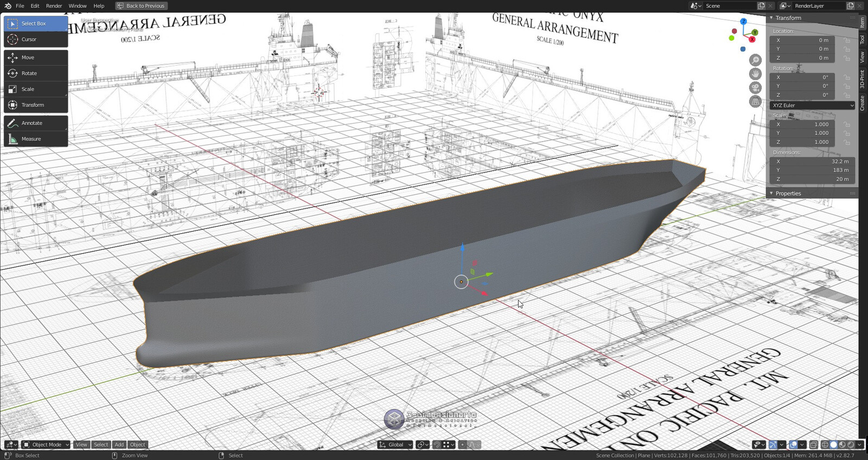Switch to material preview shading
This screenshot has height=460, width=868.
click(842, 445)
